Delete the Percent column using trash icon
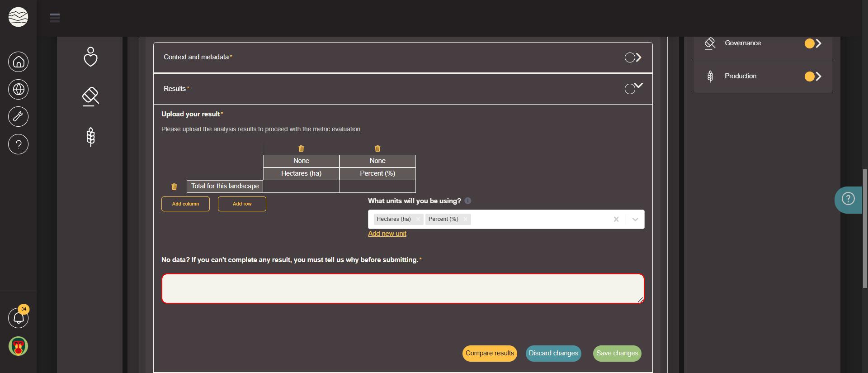Image resolution: width=868 pixels, height=373 pixels. (x=377, y=148)
